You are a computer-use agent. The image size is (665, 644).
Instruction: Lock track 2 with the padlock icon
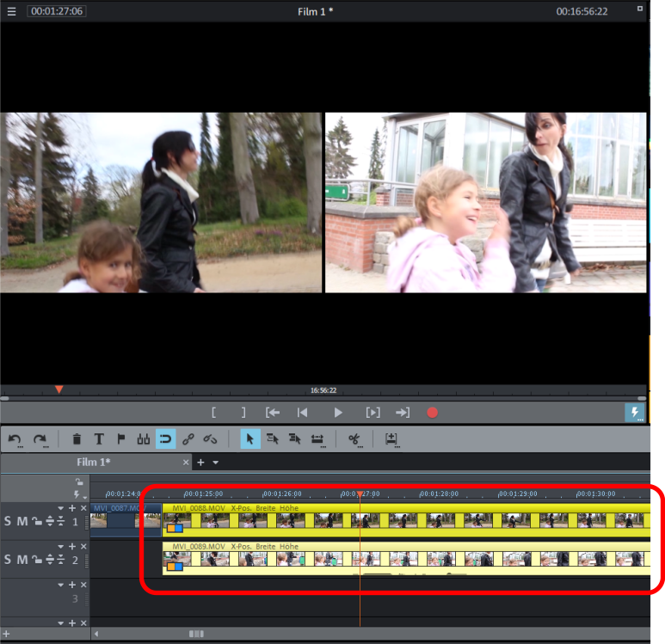[x=37, y=560]
